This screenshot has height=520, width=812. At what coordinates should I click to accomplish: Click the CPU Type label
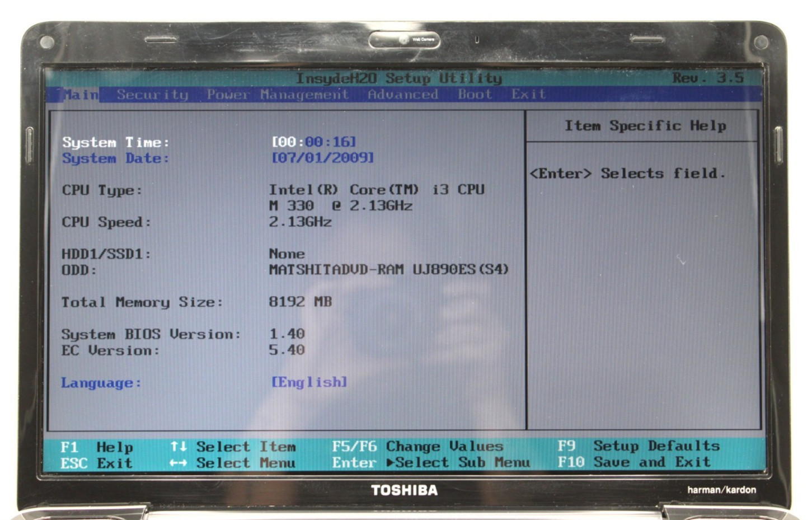point(102,190)
